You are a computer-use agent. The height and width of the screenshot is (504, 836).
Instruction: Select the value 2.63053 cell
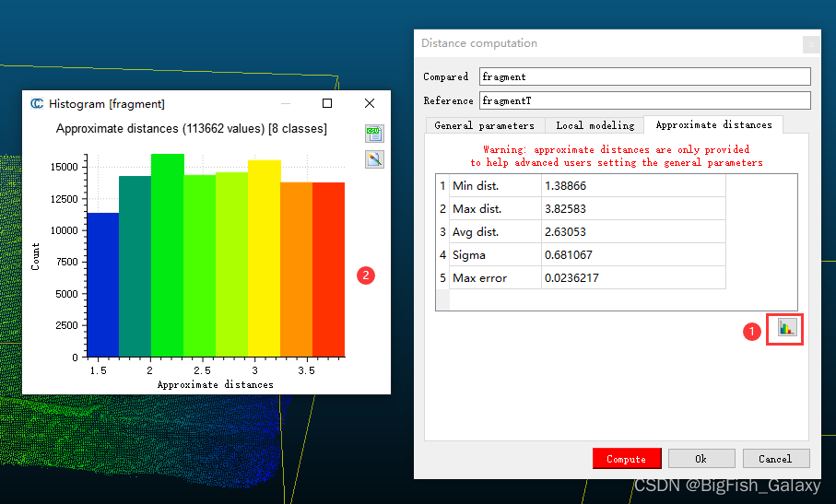(x=633, y=232)
